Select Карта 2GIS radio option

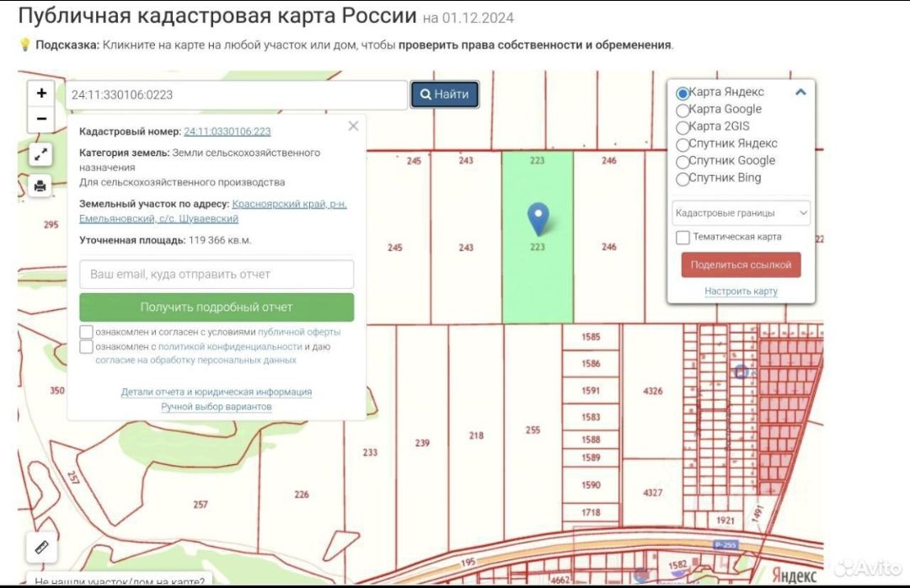point(682,127)
